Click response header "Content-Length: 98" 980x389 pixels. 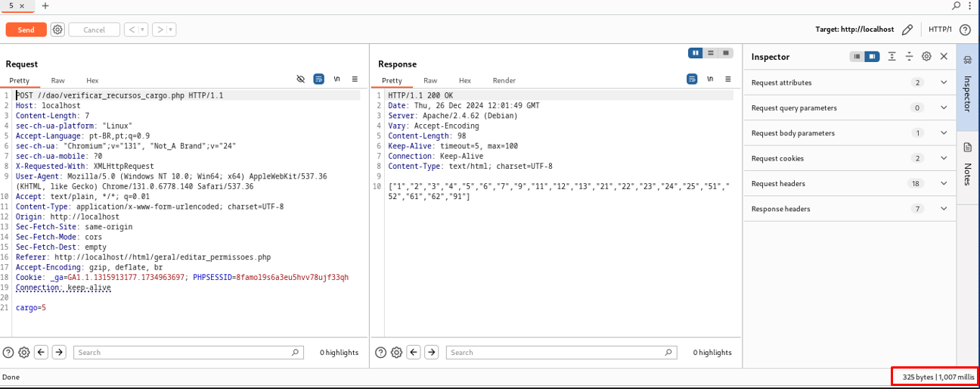(427, 136)
